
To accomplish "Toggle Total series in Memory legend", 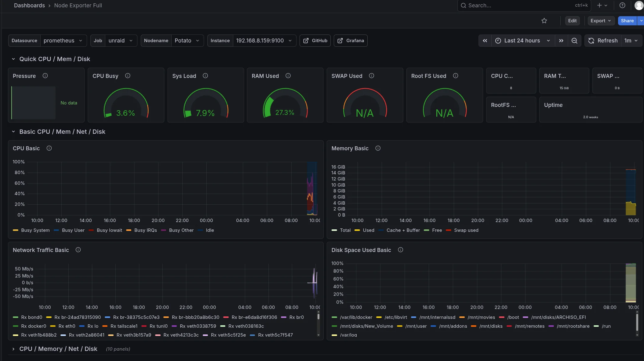I will [x=345, y=230].
